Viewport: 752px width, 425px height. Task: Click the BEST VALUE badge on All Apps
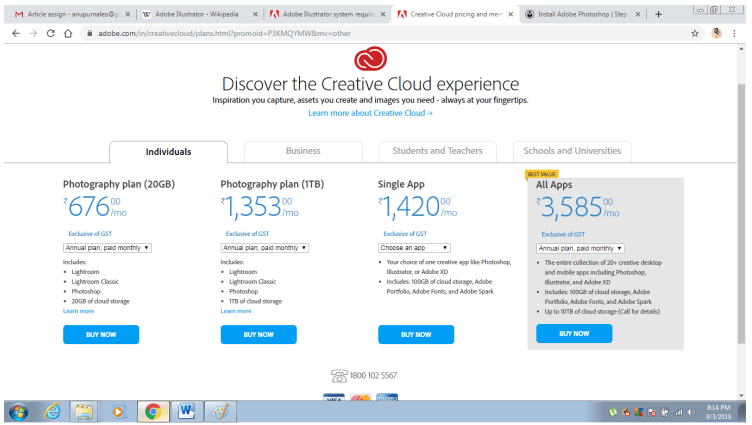click(542, 174)
